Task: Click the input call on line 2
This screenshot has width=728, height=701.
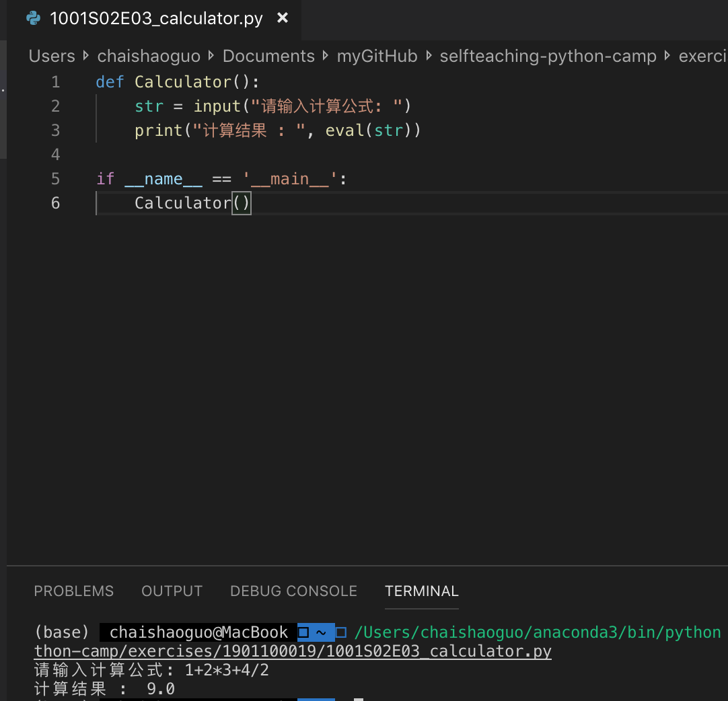Action: click(x=217, y=106)
